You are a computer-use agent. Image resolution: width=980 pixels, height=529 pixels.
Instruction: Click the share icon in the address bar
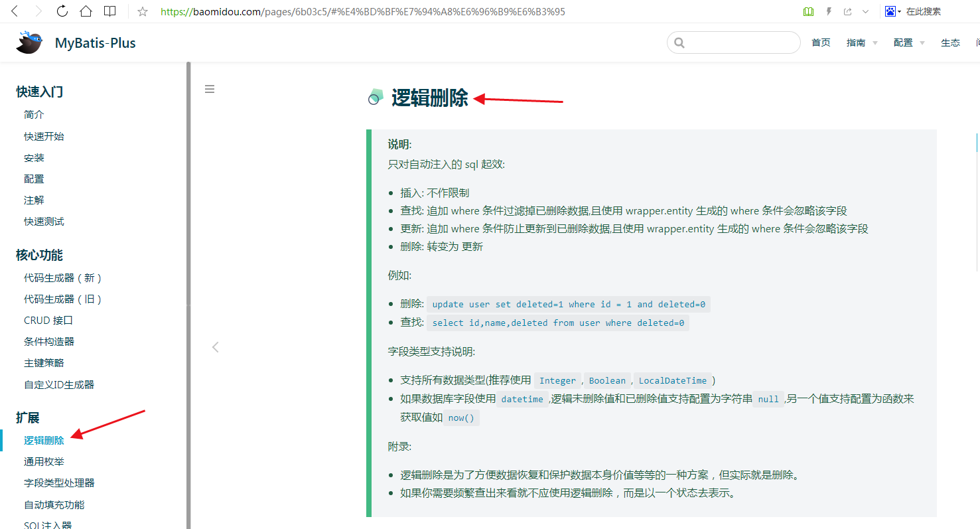pyautogui.click(x=848, y=11)
